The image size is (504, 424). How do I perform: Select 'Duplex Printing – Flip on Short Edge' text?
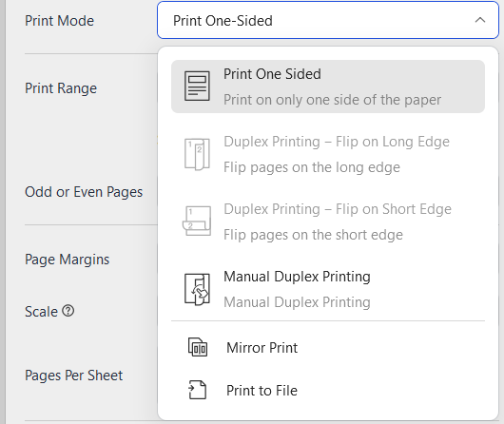click(338, 209)
